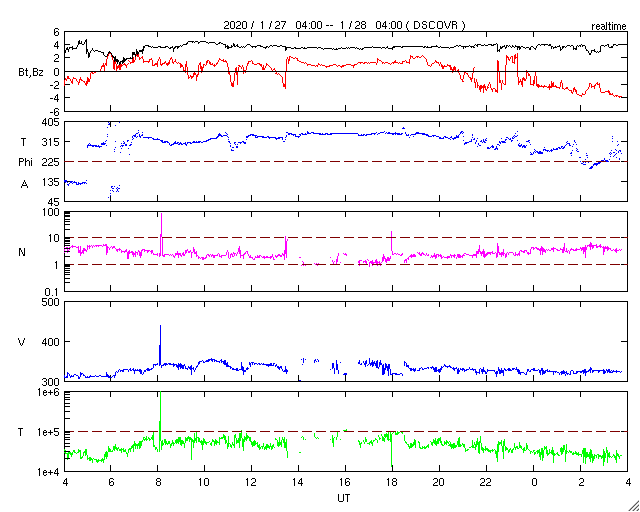Click the "14" hour label on UT axis
Image resolution: width=640 pixels, height=512 pixels.
pos(298,482)
